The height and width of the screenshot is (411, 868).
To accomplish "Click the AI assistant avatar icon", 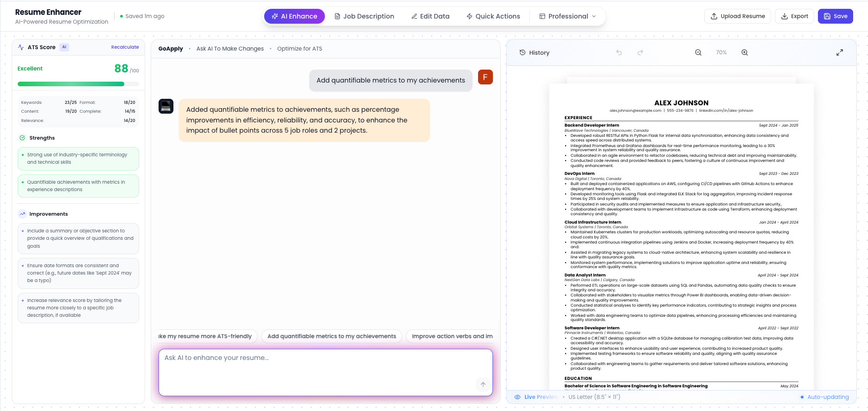I will click(x=166, y=106).
